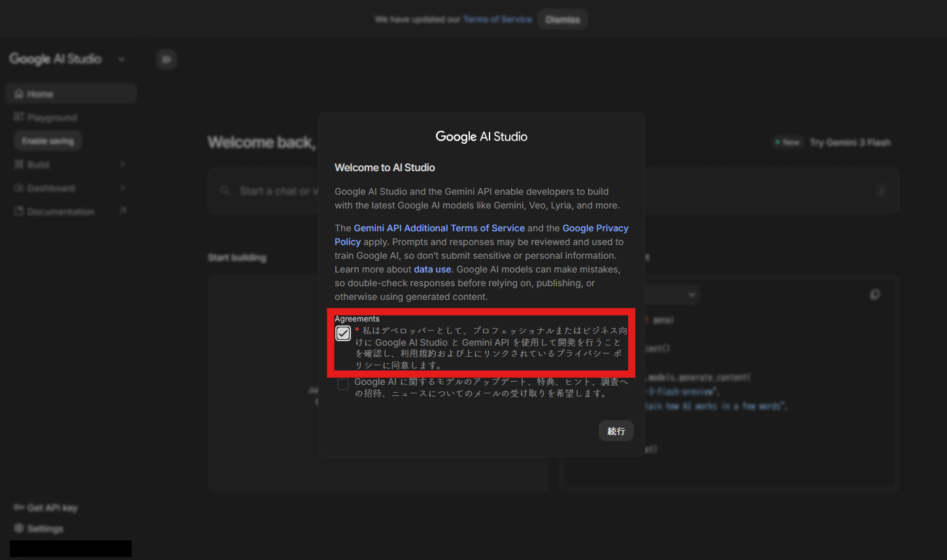Click the Get API key icon
The height and width of the screenshot is (560, 947).
[x=18, y=508]
